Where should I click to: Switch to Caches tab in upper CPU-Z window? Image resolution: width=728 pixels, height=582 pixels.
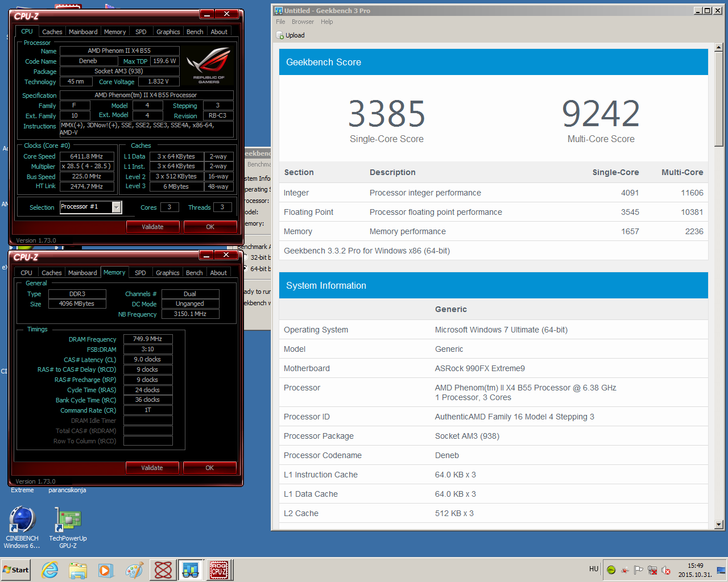[52, 32]
